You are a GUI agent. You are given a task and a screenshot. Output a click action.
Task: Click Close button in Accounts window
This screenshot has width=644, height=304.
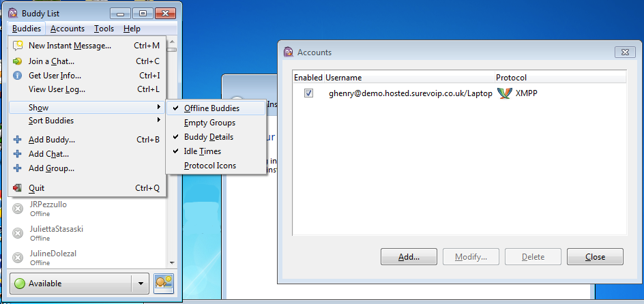click(x=595, y=257)
